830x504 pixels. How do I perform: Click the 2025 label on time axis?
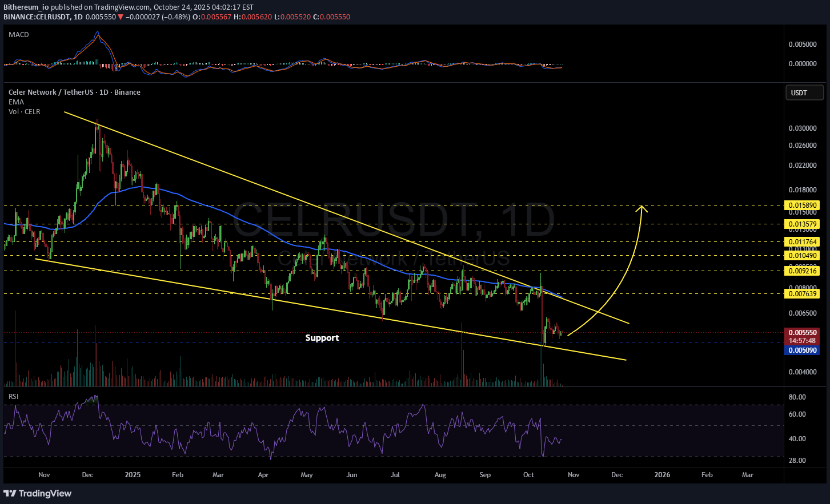click(x=133, y=475)
